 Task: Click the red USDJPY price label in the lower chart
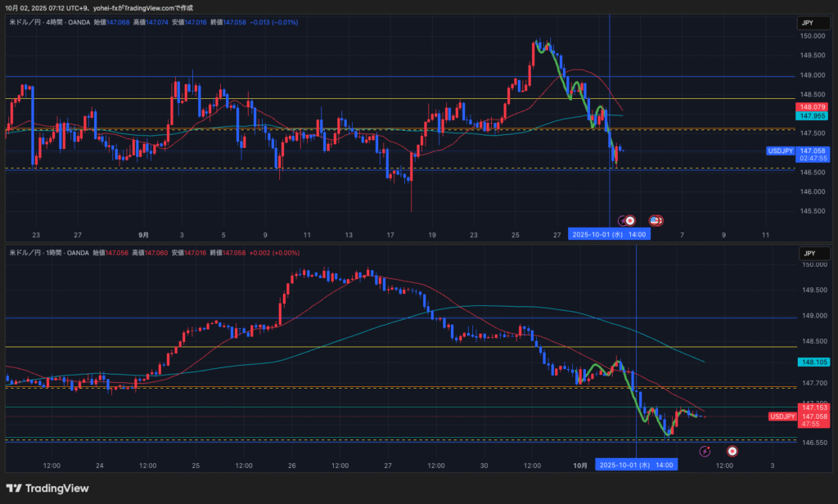point(782,416)
